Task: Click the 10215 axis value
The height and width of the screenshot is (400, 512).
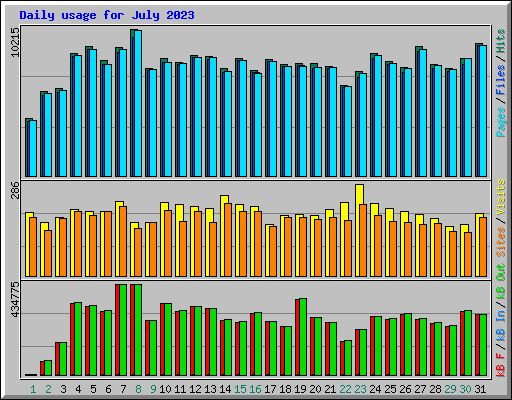Action: tap(15, 42)
